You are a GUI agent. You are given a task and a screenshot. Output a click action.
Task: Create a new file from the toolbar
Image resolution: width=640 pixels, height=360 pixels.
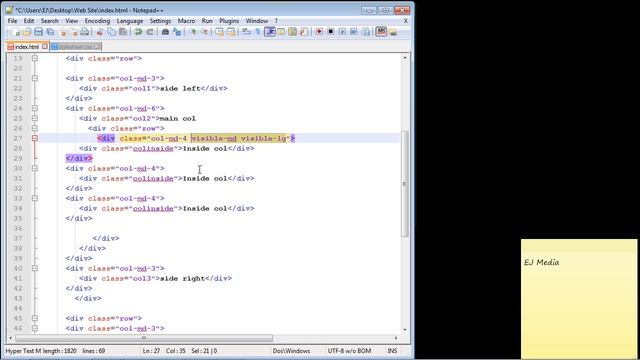point(16,32)
